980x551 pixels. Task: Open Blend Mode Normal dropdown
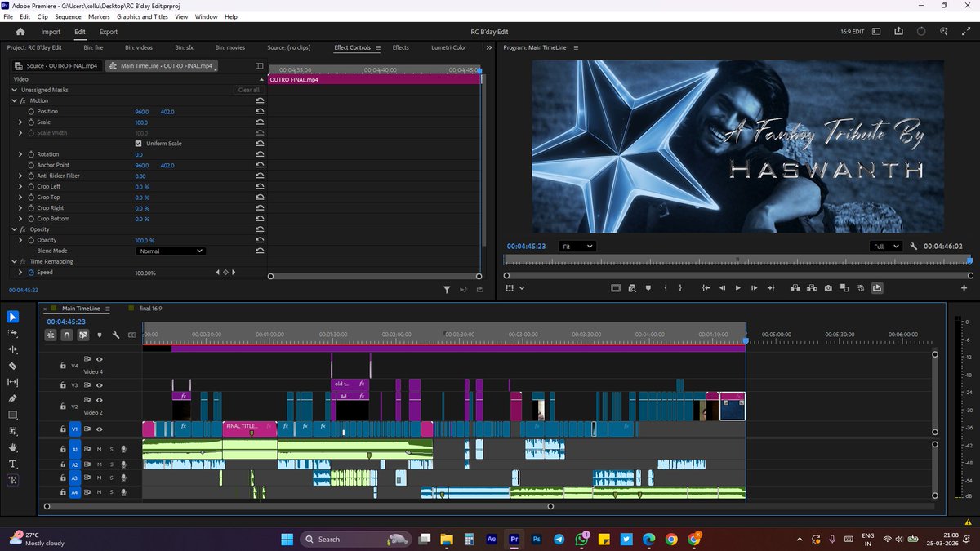(170, 251)
